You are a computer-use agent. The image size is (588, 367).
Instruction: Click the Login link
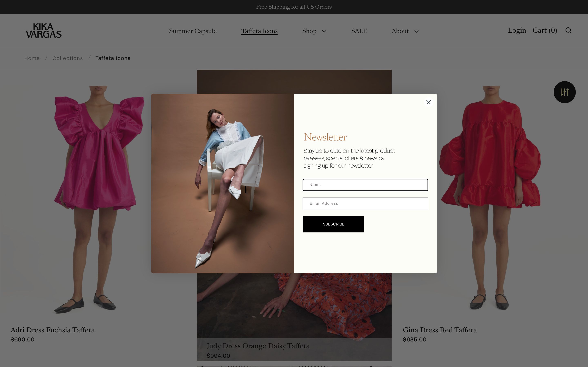click(517, 30)
